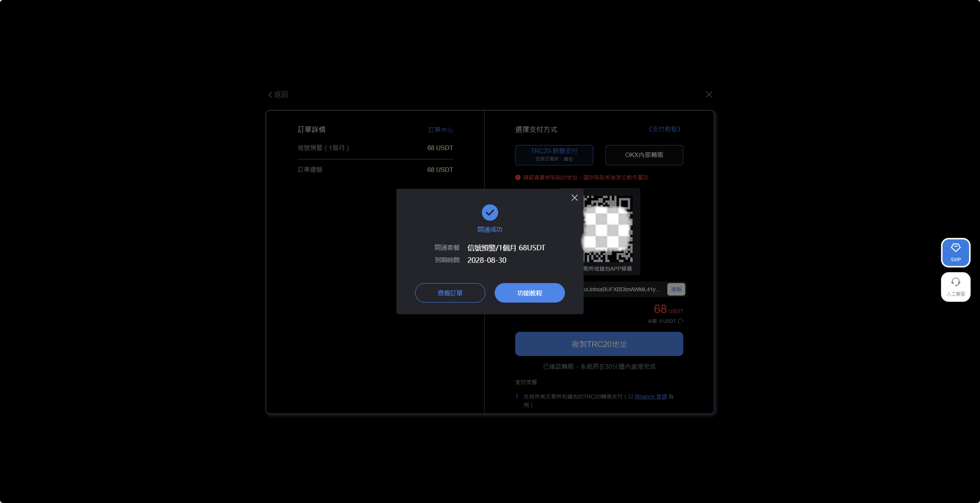Open the 功能教程 tutorial button
Viewport: 980px width, 503px height.
[529, 293]
